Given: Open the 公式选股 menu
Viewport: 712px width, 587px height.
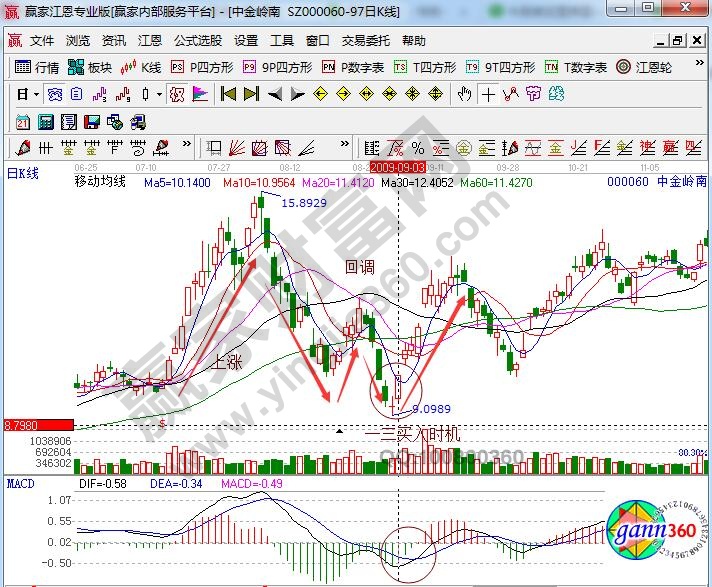Looking at the screenshot, I should click(x=198, y=41).
